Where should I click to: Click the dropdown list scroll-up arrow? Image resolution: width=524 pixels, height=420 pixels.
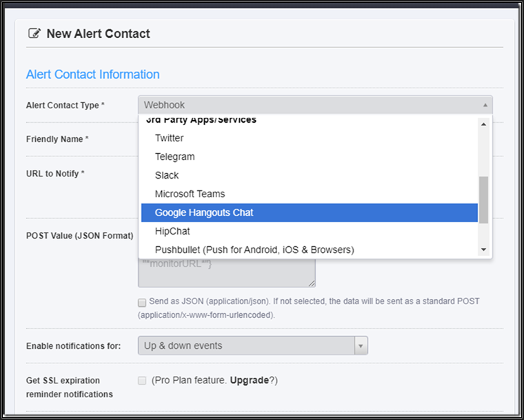coord(483,124)
